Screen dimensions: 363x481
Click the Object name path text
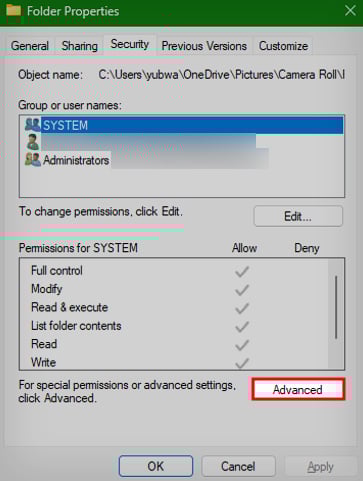click(221, 75)
